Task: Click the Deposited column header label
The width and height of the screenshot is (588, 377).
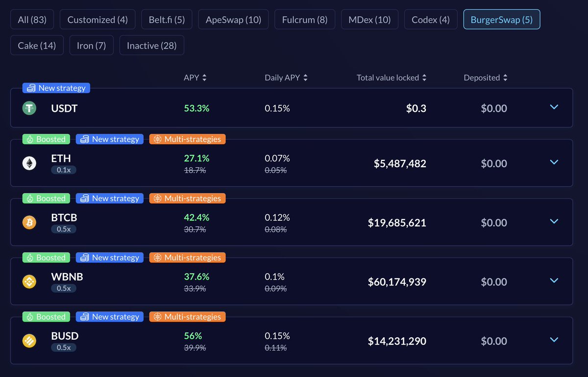Action: (482, 77)
